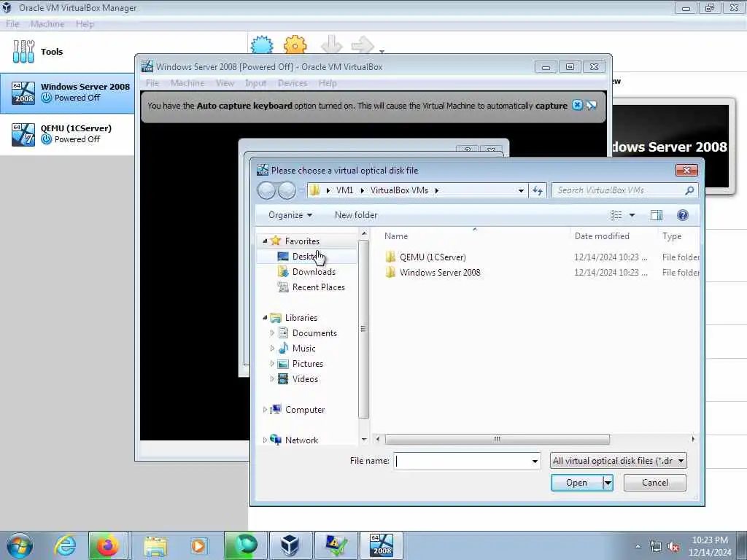Open Machine menu in VirtualBox Manager
The height and width of the screenshot is (560, 747).
point(47,24)
